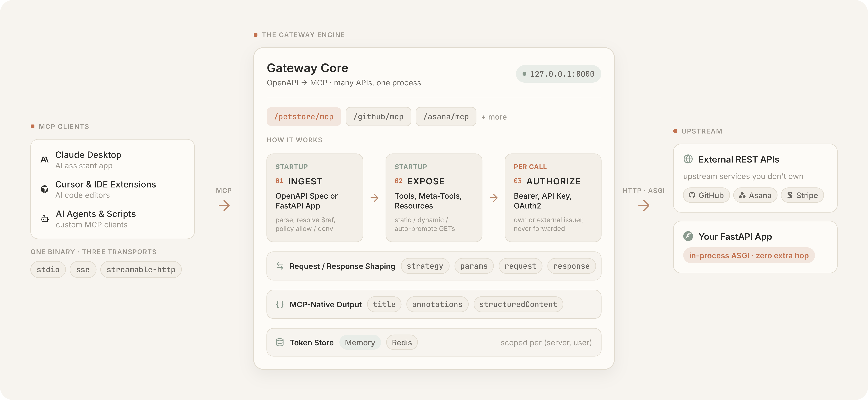Click the Claude Desktop client name
Screen dimensions: 868x400
88,155
